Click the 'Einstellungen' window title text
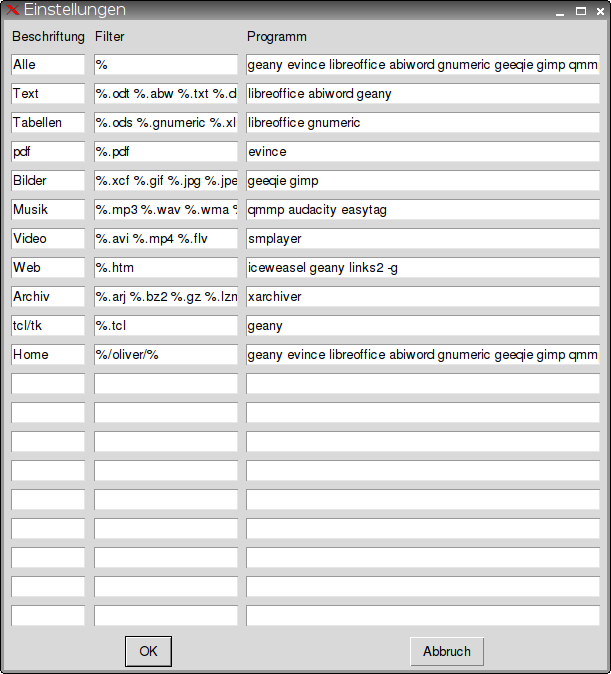This screenshot has height=674, width=611. click(74, 9)
